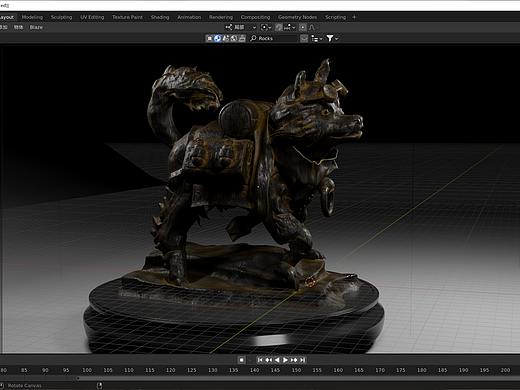Jump to the first frame
520x390 pixels.
(x=260, y=360)
